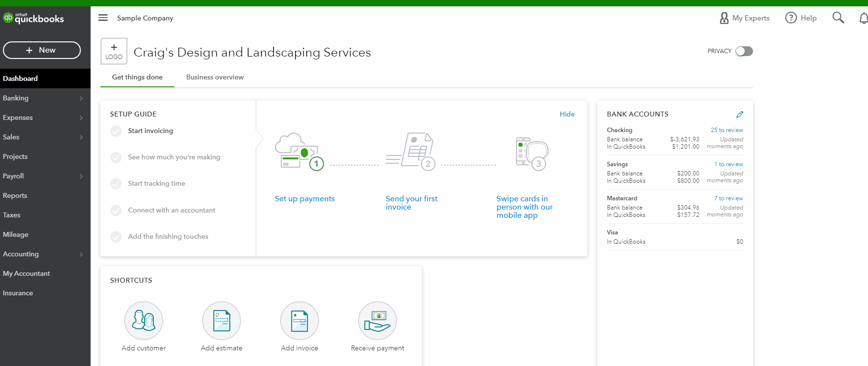This screenshot has height=366, width=868.
Task: Check the See how much you're making circle
Action: pos(116,157)
